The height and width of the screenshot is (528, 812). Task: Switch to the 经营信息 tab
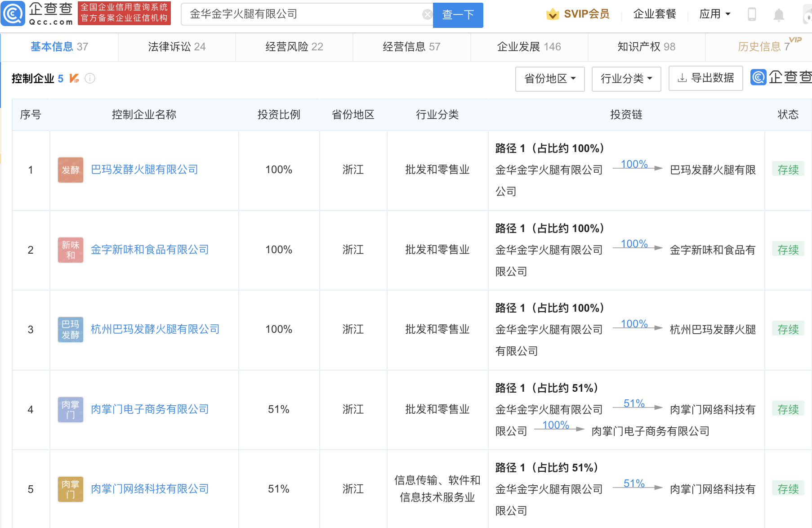tap(411, 47)
